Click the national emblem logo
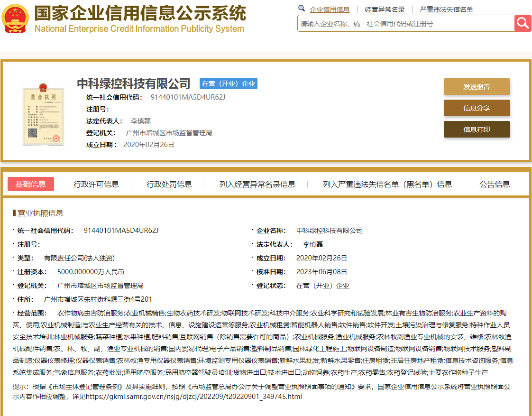The width and height of the screenshot is (532, 416). click(15, 19)
